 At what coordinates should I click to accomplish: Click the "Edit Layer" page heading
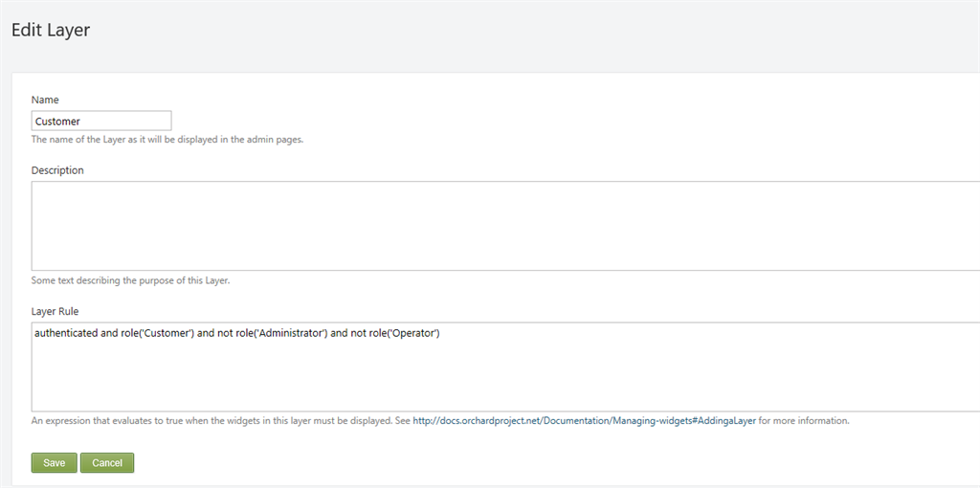[51, 30]
